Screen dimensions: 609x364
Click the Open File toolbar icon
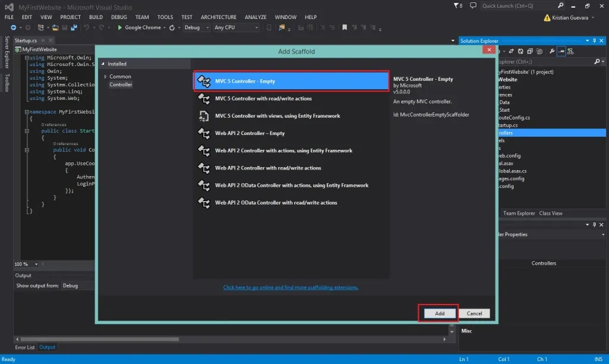[55, 27]
